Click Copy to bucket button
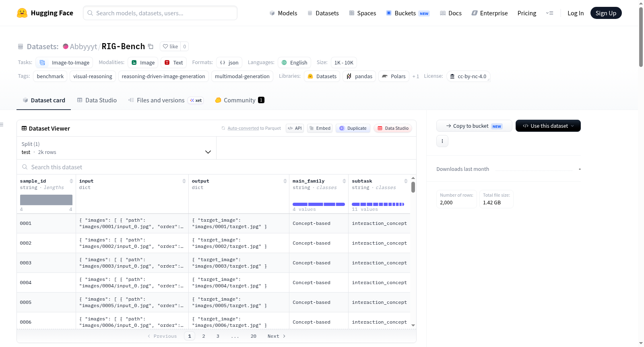This screenshot has height=347, width=644. coord(474,126)
